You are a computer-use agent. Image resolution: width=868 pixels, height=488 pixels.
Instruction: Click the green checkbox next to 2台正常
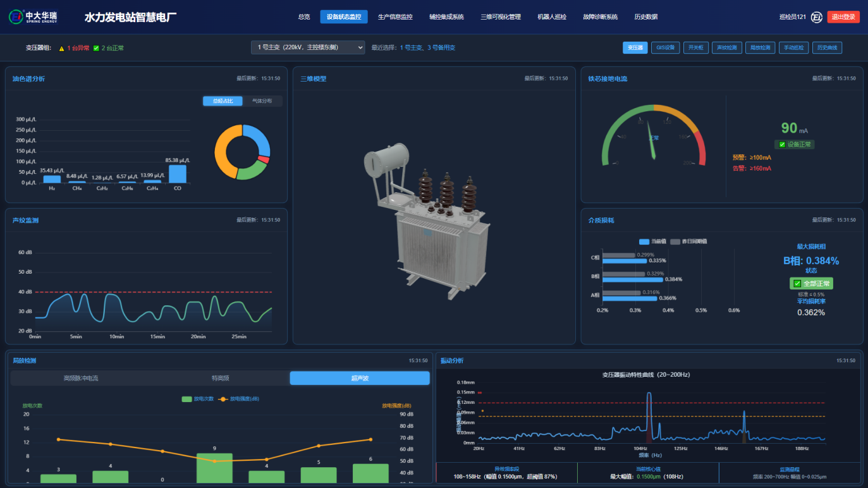(x=96, y=48)
